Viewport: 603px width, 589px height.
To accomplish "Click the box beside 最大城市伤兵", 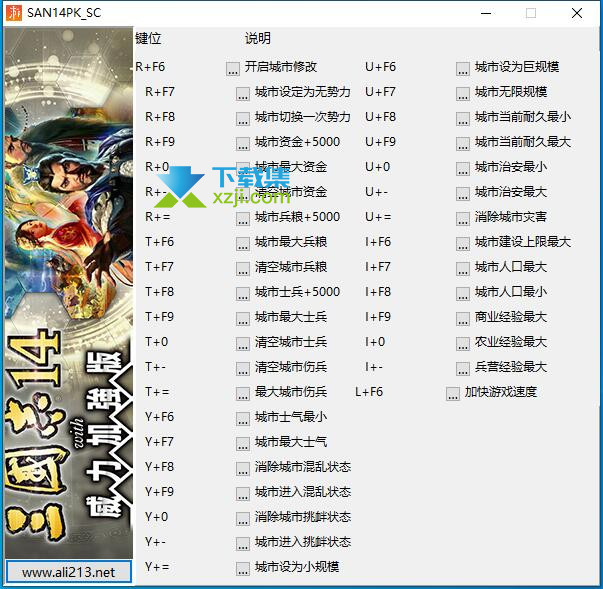I will [243, 393].
